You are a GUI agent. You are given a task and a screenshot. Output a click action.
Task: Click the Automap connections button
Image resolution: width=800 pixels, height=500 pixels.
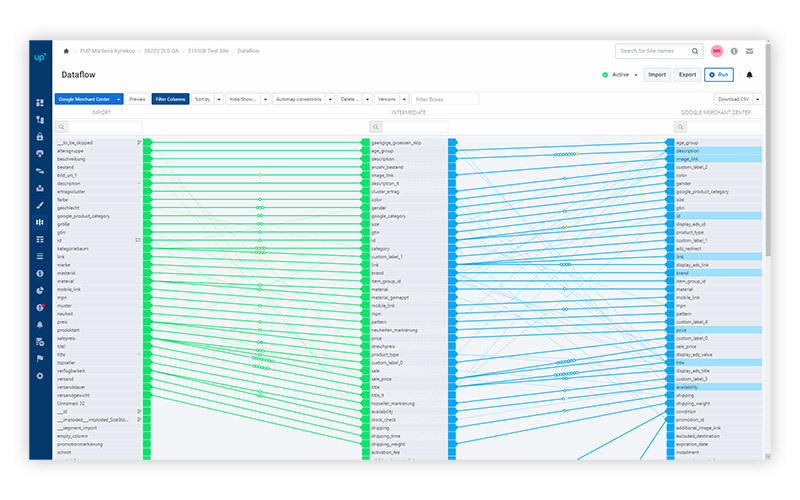click(299, 99)
